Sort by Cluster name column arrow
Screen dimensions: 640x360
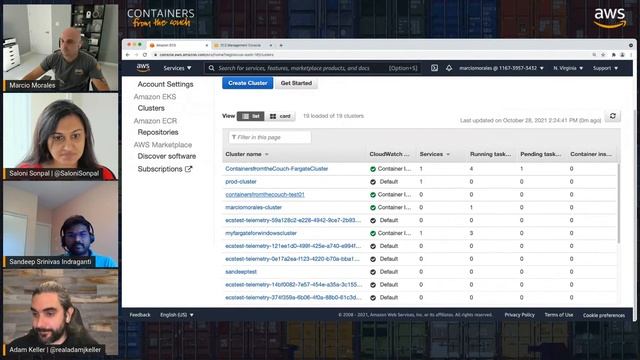pos(267,154)
